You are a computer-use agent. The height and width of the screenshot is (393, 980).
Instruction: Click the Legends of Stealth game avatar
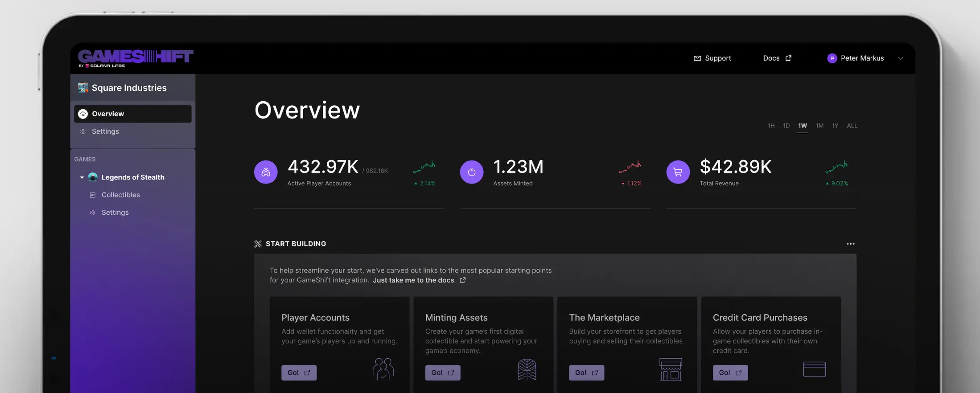tap(93, 177)
